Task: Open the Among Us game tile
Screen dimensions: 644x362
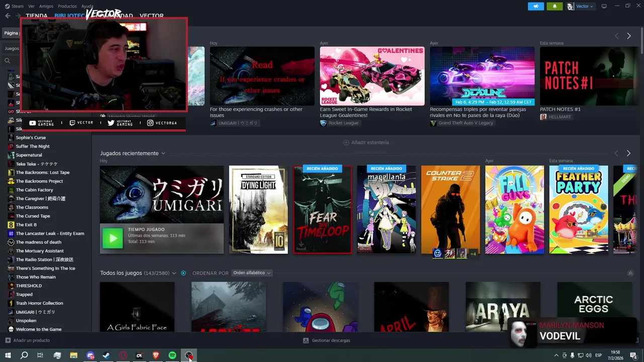Action: (x=320, y=307)
